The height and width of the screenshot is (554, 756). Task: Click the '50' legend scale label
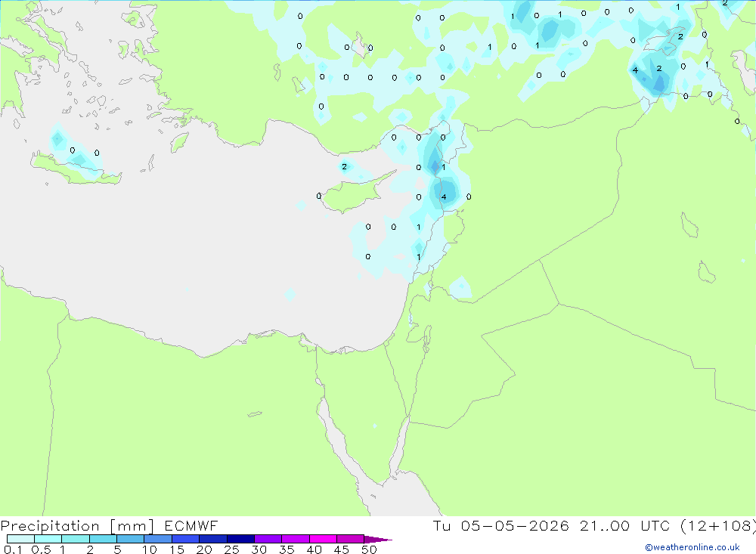369,549
